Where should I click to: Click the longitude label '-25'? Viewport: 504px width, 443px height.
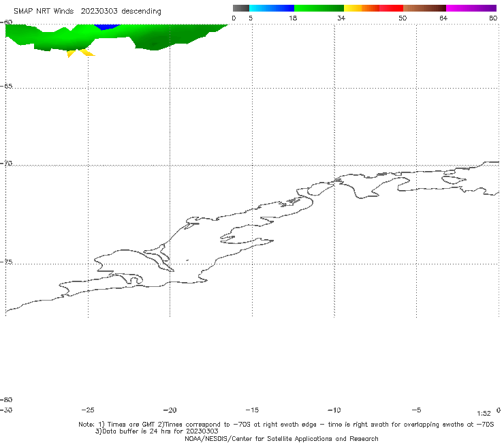tap(88, 410)
